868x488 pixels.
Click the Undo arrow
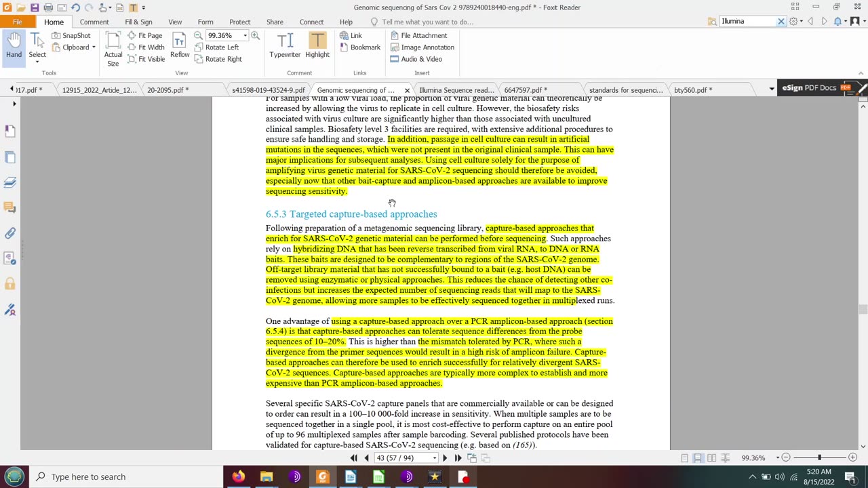coord(75,7)
